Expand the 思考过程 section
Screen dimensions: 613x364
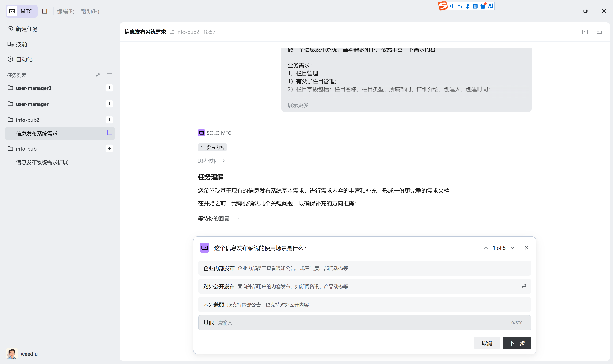tap(211, 161)
